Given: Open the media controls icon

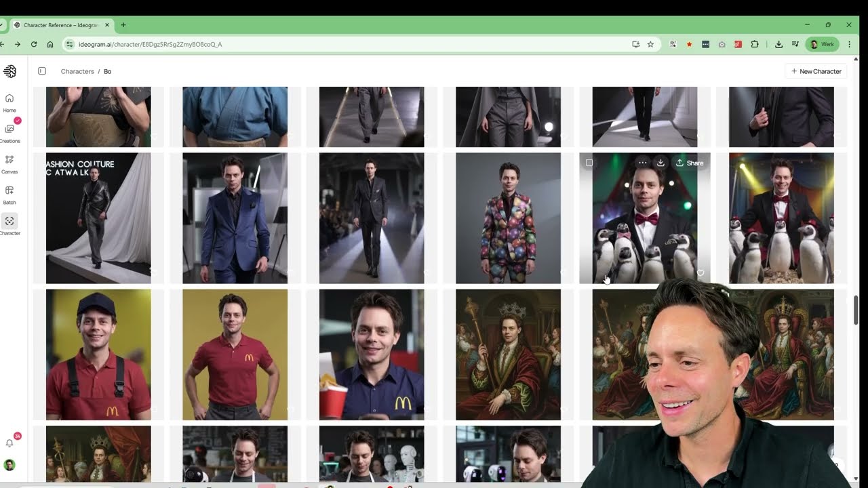Looking at the screenshot, I should point(795,44).
